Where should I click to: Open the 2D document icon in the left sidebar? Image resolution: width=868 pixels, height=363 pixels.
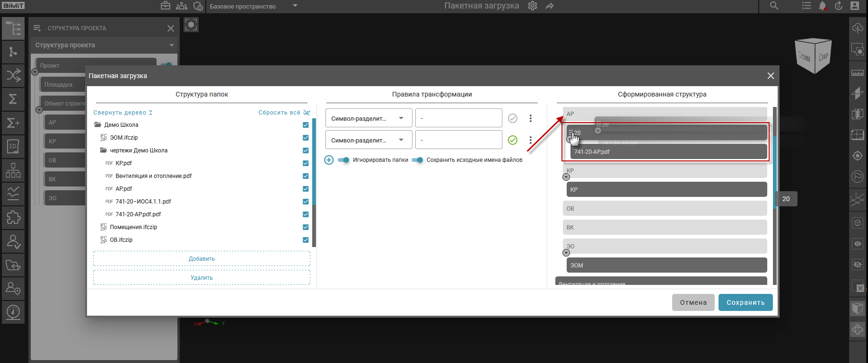tap(13, 146)
